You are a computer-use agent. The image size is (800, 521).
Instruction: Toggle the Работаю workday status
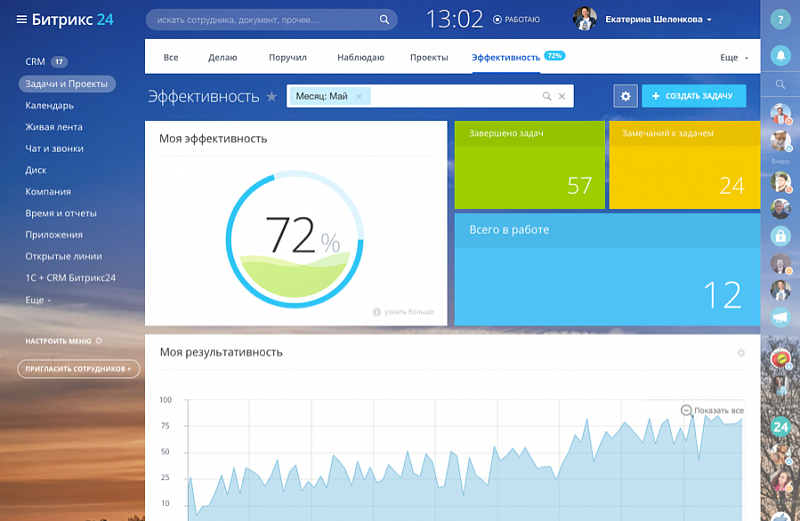click(x=517, y=19)
